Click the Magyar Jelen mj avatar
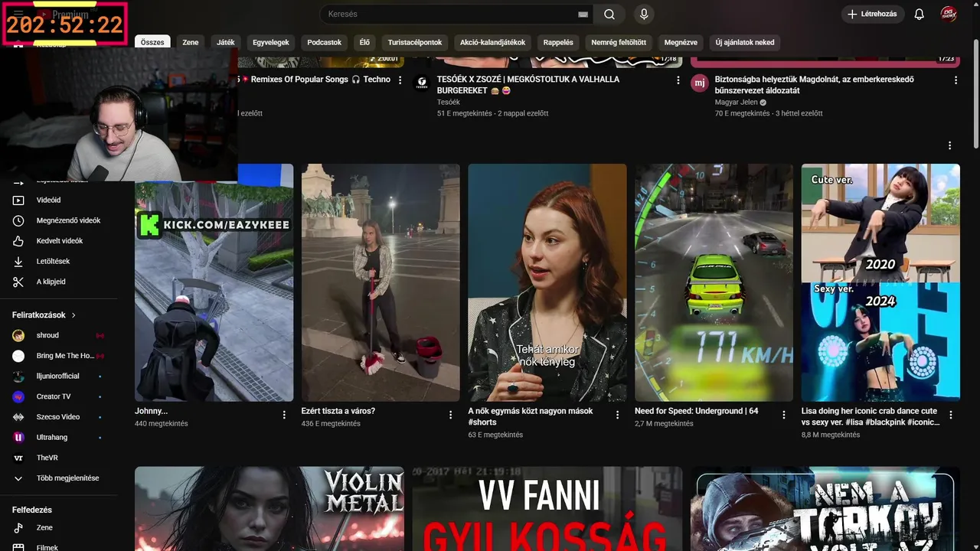This screenshot has width=980, height=551. point(699,83)
